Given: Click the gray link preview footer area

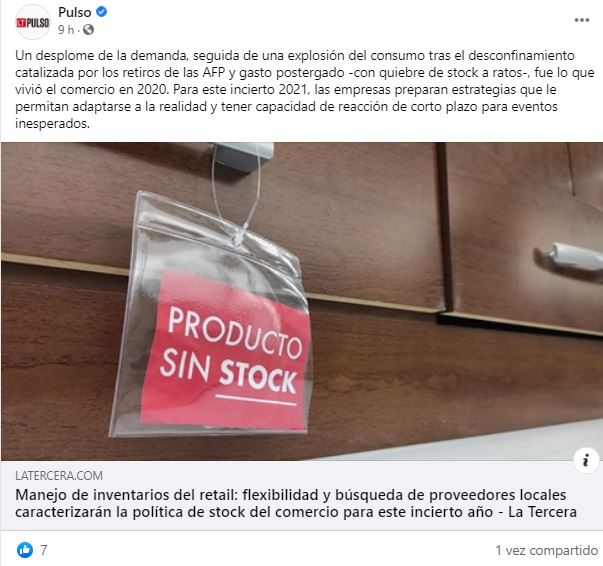Looking at the screenshot, I should tap(302, 495).
